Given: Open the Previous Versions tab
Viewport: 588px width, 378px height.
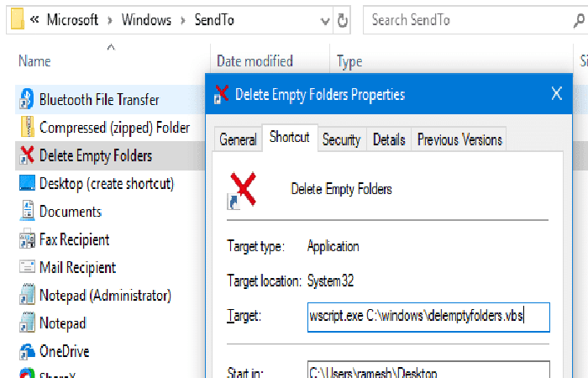Looking at the screenshot, I should (459, 139).
